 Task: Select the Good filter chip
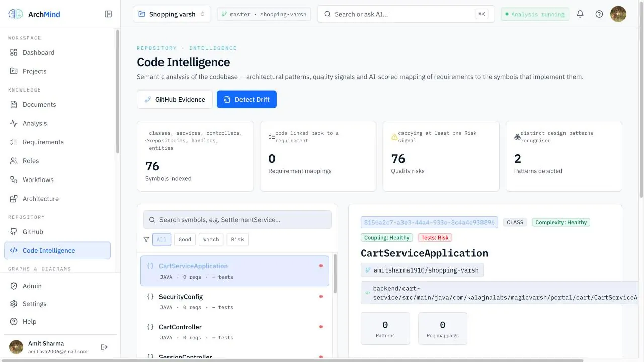[185, 240]
